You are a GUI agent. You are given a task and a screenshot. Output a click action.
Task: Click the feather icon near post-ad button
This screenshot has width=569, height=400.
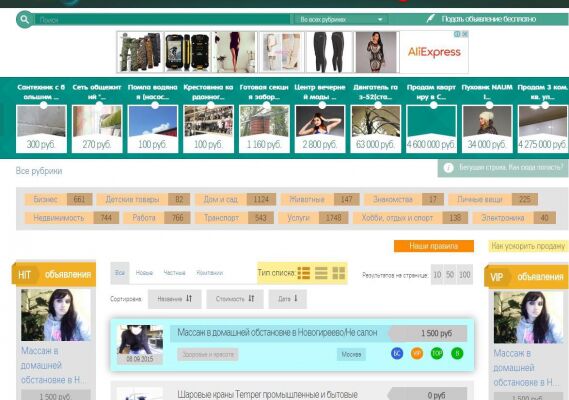(x=430, y=18)
